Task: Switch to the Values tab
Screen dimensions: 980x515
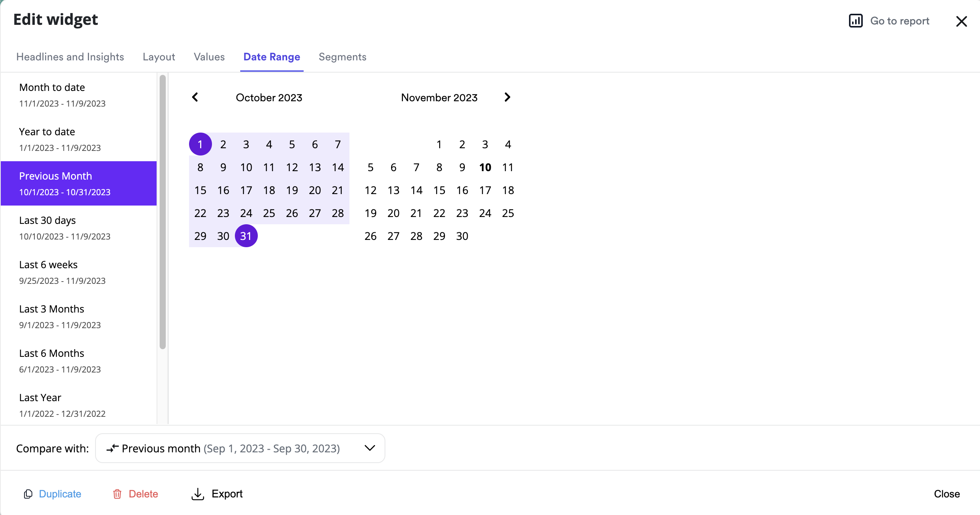Action: [x=209, y=57]
